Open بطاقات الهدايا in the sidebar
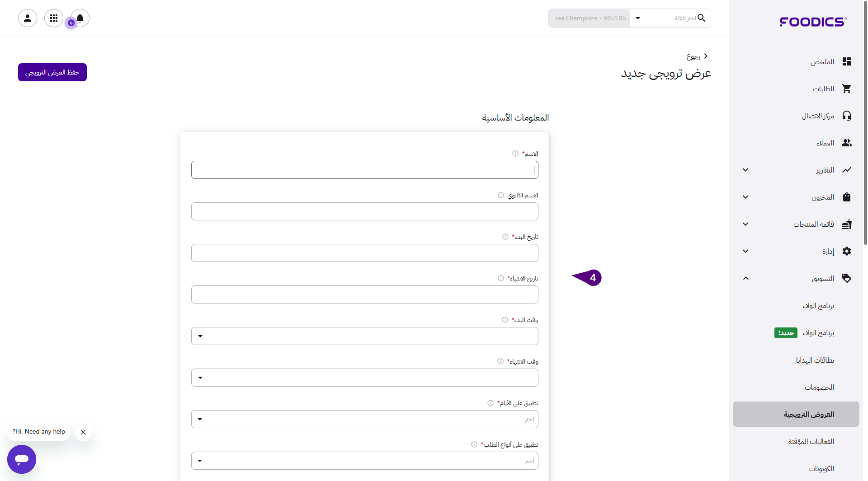Viewport: 868px width, 481px height. 815,360
